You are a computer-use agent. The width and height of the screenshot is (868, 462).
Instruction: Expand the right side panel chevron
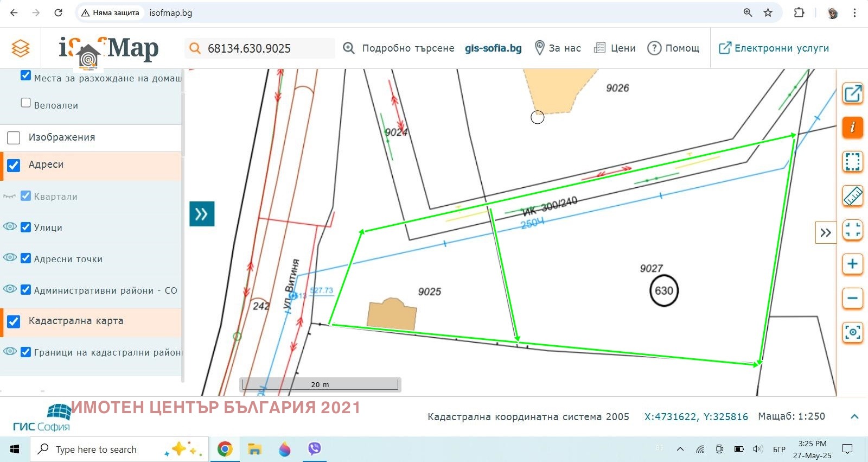pyautogui.click(x=825, y=233)
